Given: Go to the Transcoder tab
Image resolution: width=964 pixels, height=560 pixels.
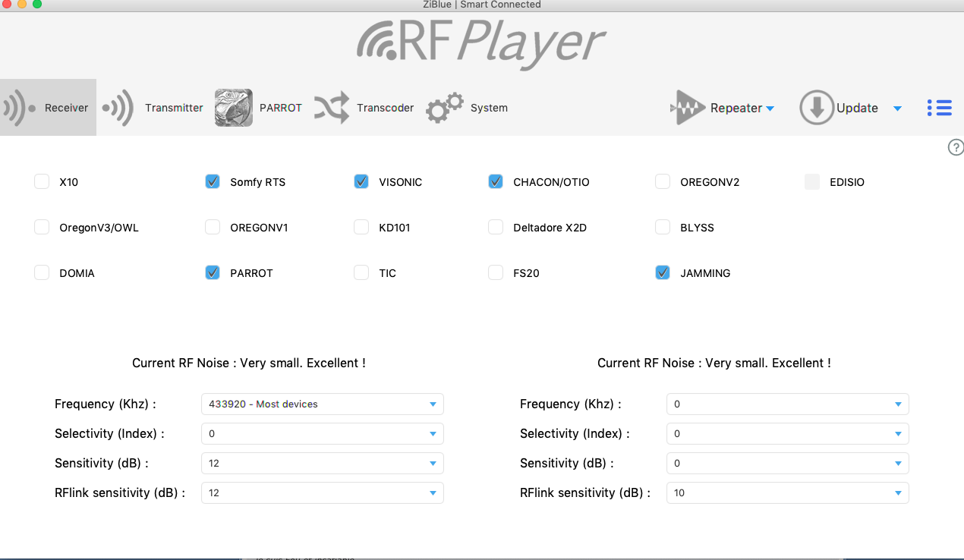Looking at the screenshot, I should click(364, 108).
